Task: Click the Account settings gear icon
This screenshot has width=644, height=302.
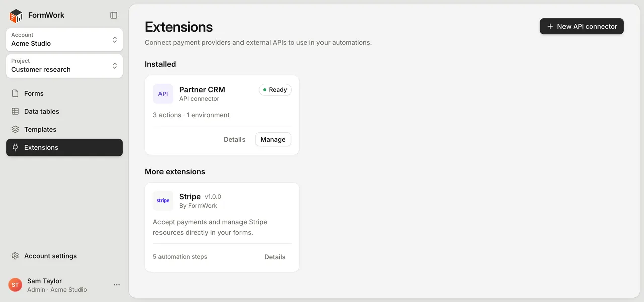Action: (15, 256)
